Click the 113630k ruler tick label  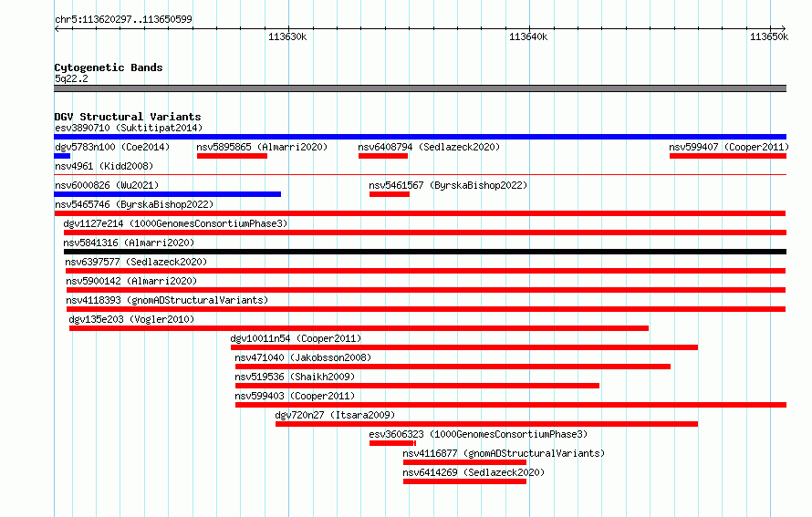[x=287, y=36]
